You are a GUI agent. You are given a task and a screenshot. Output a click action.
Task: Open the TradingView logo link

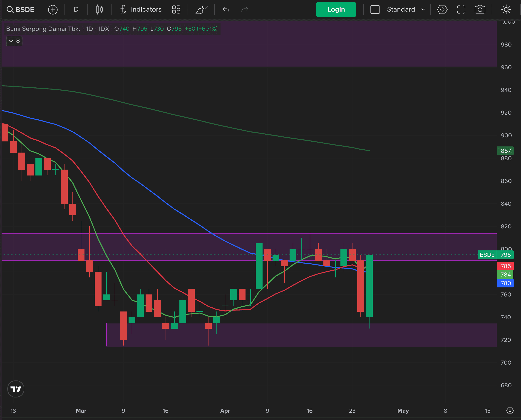coord(16,389)
